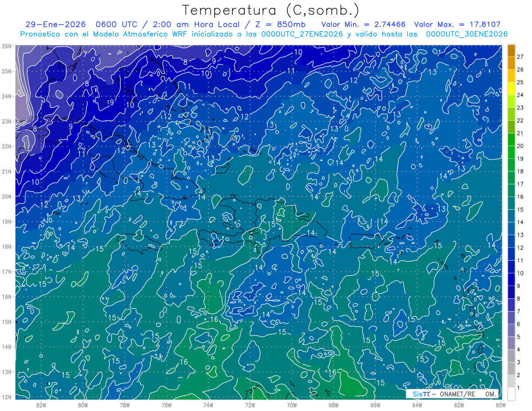The height and width of the screenshot is (411, 532).
Task: Click the "13N" latitude axis label
Action: point(7,372)
